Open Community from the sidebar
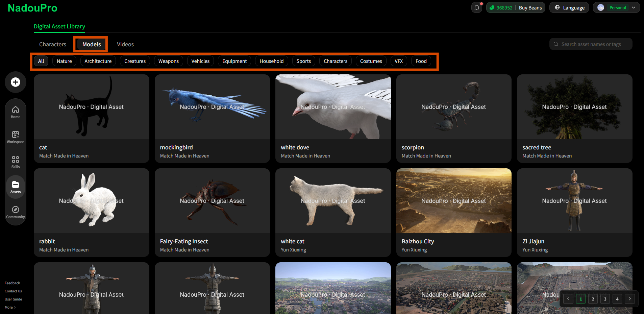The width and height of the screenshot is (644, 314). [x=16, y=212]
